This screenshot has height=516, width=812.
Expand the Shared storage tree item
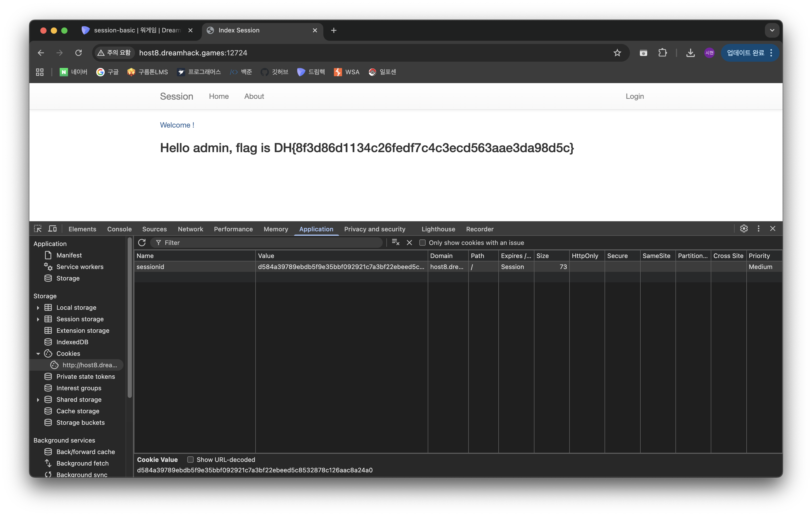[38, 400]
